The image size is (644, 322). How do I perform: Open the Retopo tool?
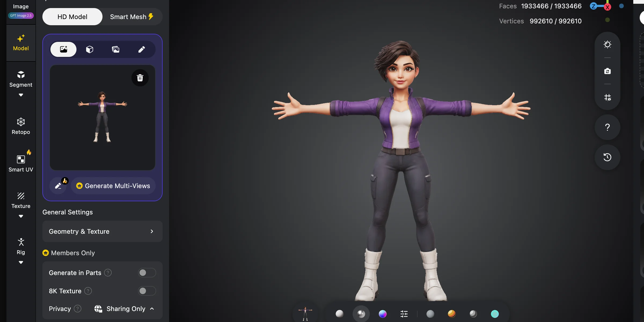(x=21, y=126)
